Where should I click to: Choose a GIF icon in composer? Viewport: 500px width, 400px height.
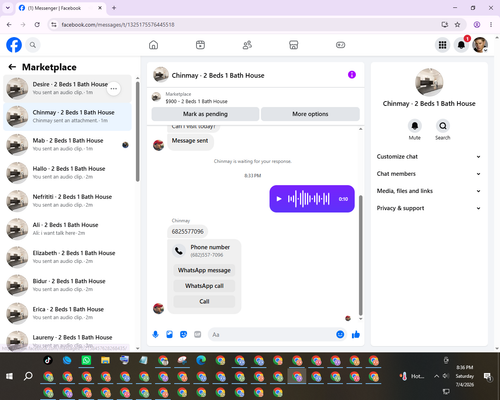198,334
